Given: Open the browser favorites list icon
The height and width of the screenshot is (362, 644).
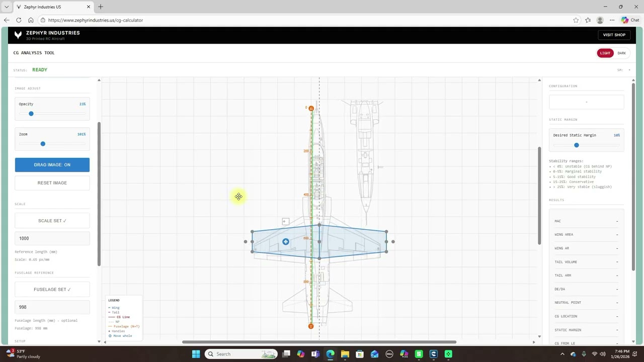Looking at the screenshot, I should [588, 20].
